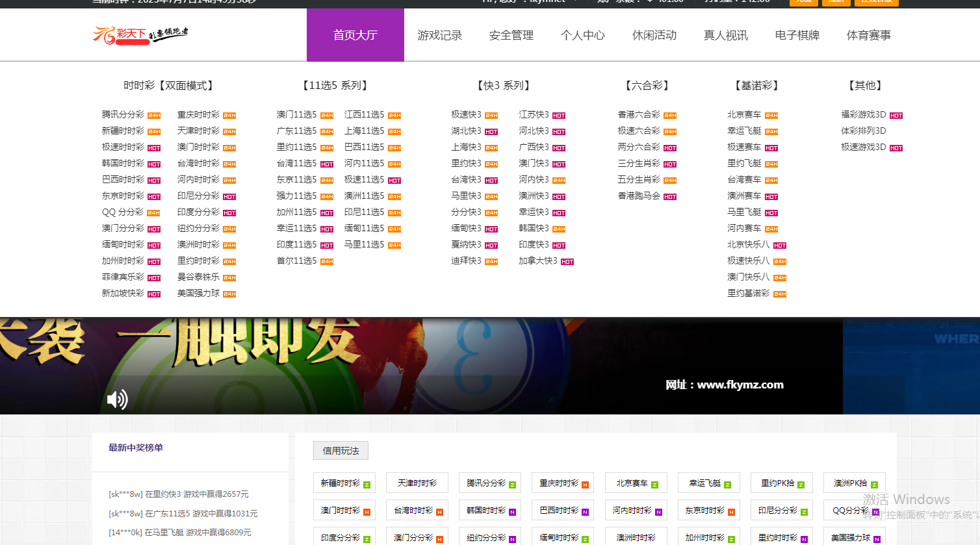Mute the banner audio via speaker icon
The height and width of the screenshot is (545, 980).
click(116, 399)
